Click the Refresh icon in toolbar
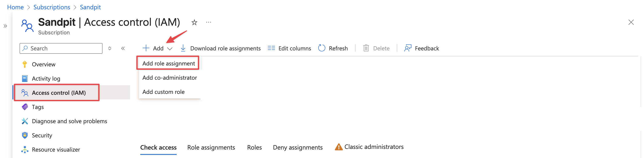Image resolution: width=644 pixels, height=158 pixels. click(x=322, y=48)
